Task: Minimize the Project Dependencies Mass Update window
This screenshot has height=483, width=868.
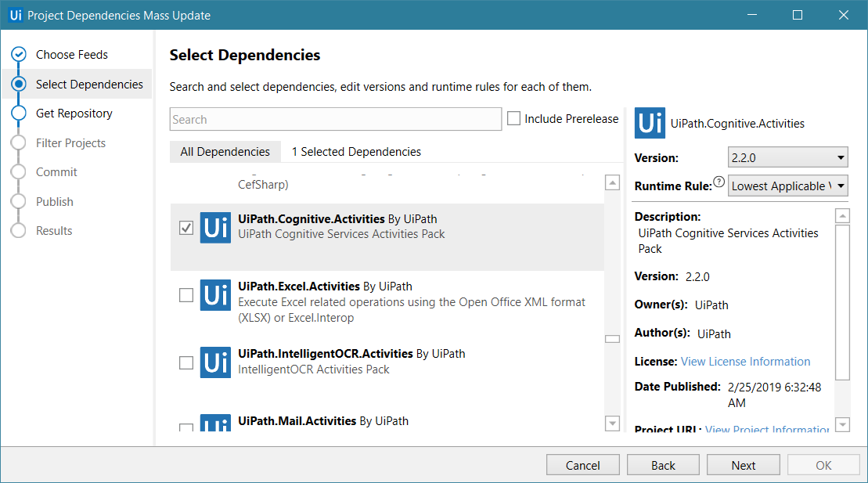Action: tap(751, 15)
